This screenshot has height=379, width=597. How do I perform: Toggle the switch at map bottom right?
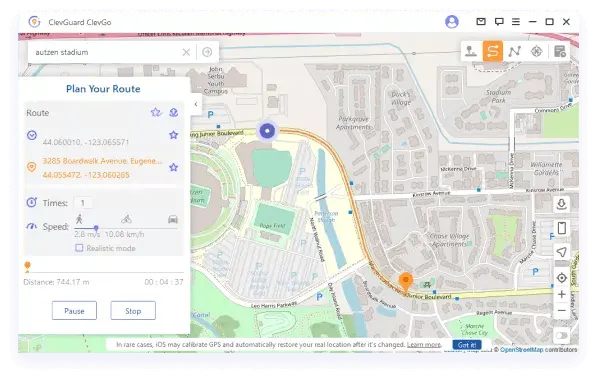[x=562, y=336]
